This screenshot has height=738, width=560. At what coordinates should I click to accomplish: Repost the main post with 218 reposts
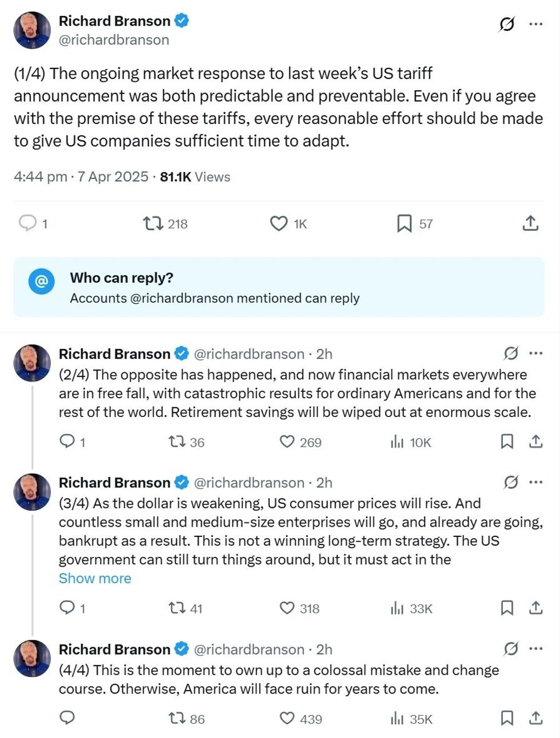click(x=153, y=223)
